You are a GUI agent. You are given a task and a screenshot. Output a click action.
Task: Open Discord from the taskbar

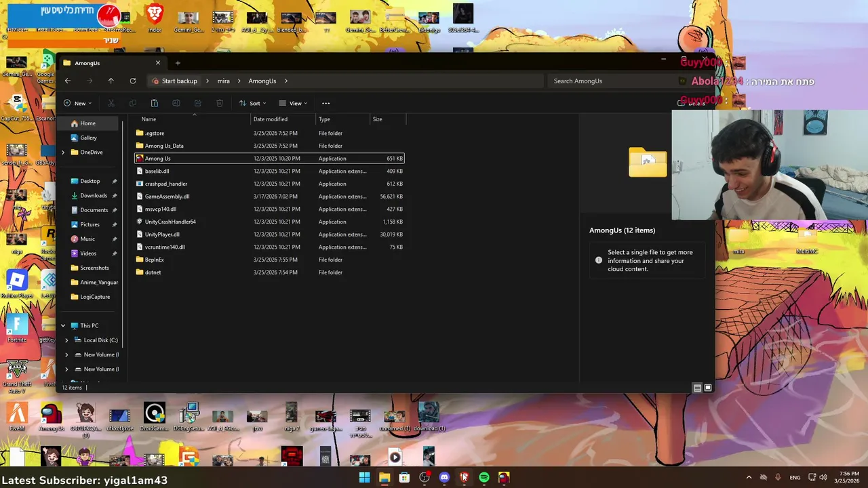[x=444, y=477]
